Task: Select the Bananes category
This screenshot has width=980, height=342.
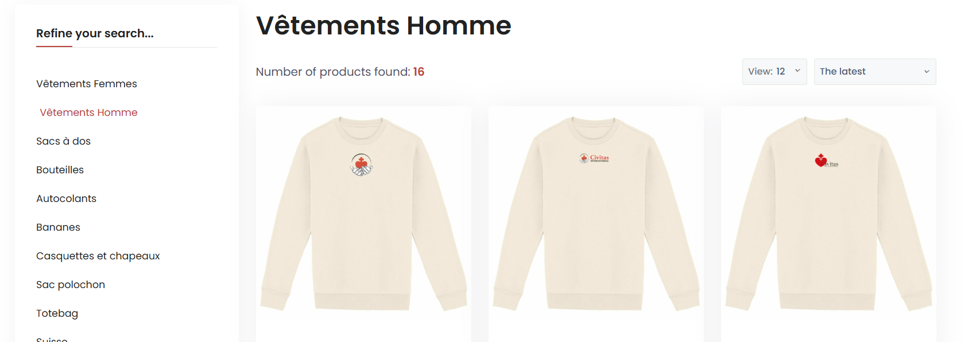Action: coord(58,227)
